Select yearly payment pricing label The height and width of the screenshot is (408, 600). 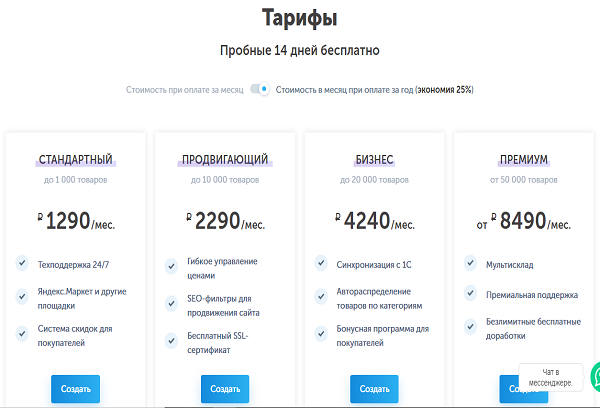tap(374, 89)
